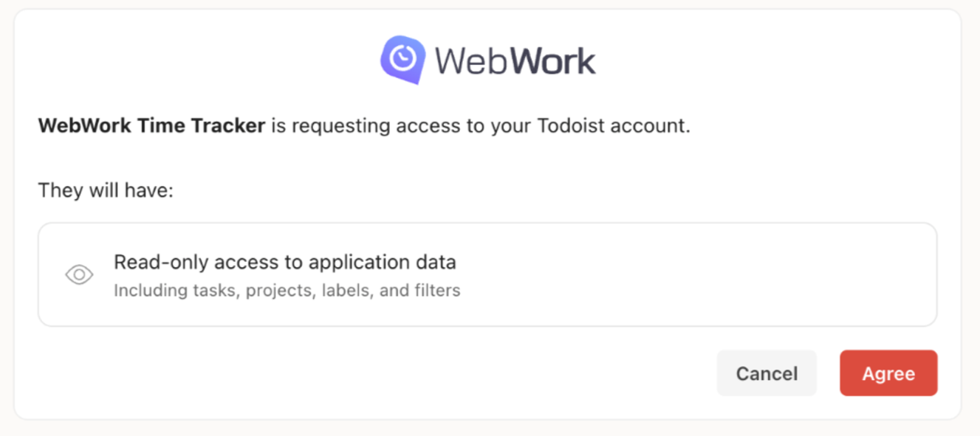This screenshot has width=980, height=436.
Task: Select the 'They will have:' label
Action: (x=106, y=190)
